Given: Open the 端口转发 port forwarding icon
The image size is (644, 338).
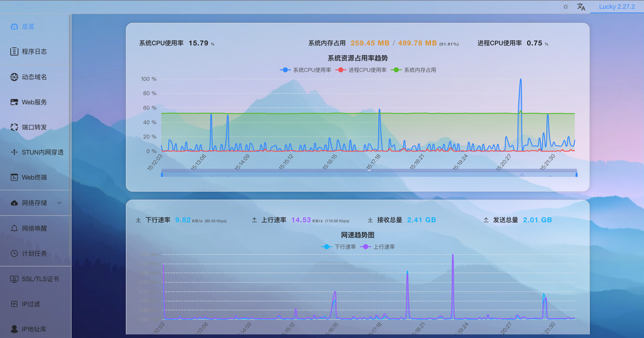Looking at the screenshot, I should tap(15, 127).
